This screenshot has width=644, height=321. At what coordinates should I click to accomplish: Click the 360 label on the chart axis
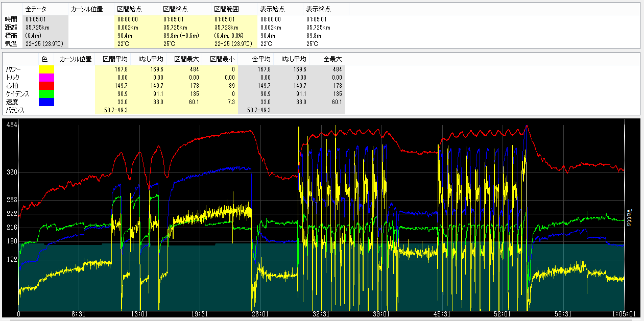click(11, 172)
